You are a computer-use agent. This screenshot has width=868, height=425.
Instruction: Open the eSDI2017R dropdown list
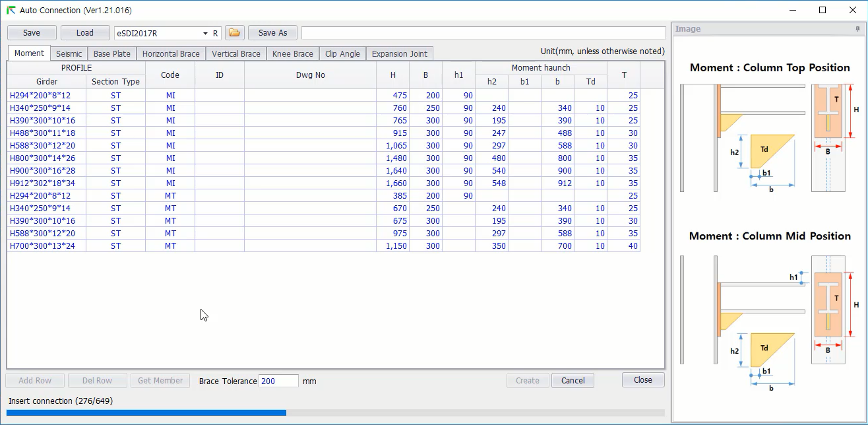click(205, 33)
